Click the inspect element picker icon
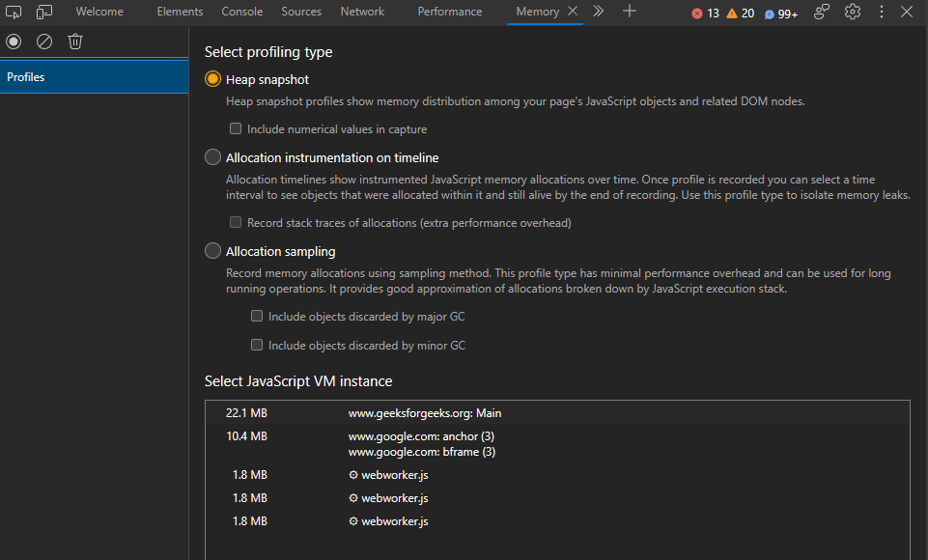Viewport: 928px width, 560px height. [14, 12]
